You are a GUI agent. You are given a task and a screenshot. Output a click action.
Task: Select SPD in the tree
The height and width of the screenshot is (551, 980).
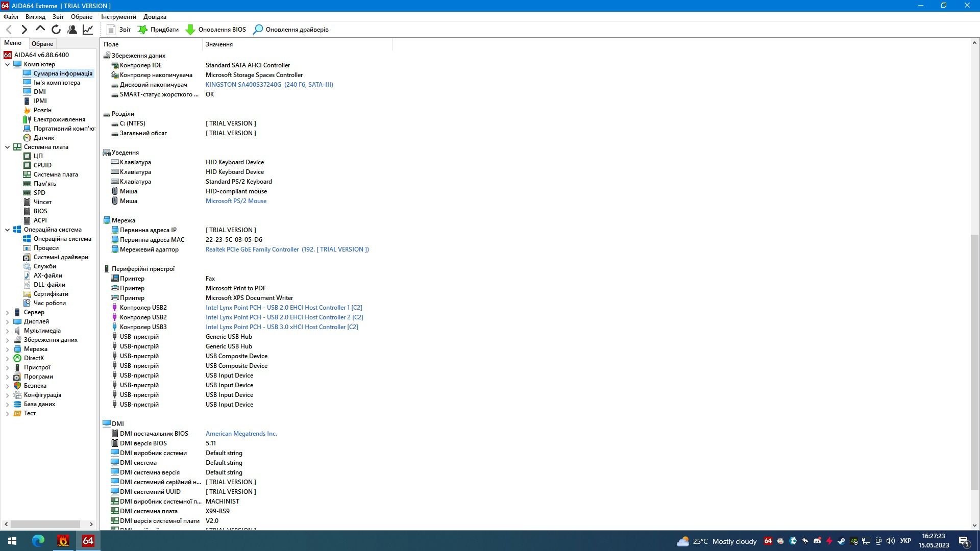click(39, 193)
